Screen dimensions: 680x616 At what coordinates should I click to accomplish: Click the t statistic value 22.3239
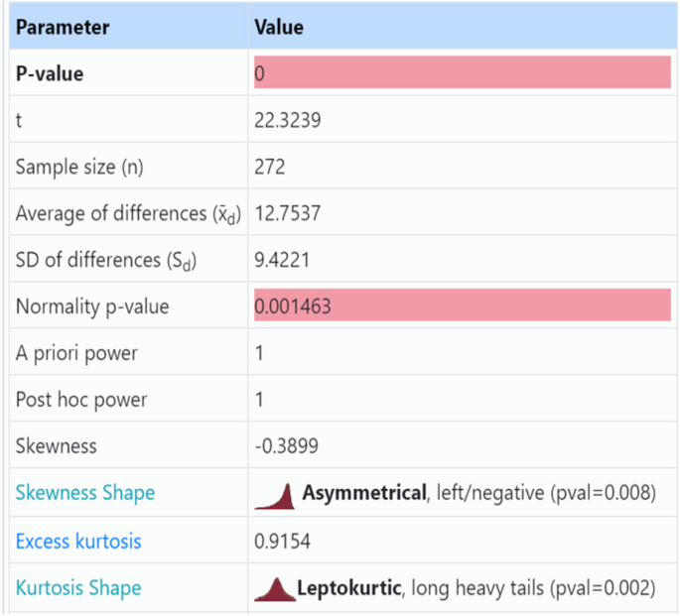(x=288, y=120)
